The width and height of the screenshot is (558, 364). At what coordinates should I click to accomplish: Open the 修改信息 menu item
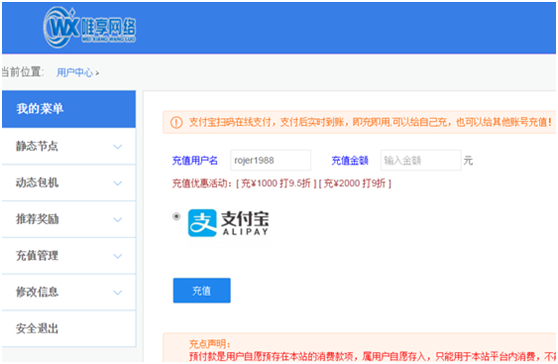(69, 292)
